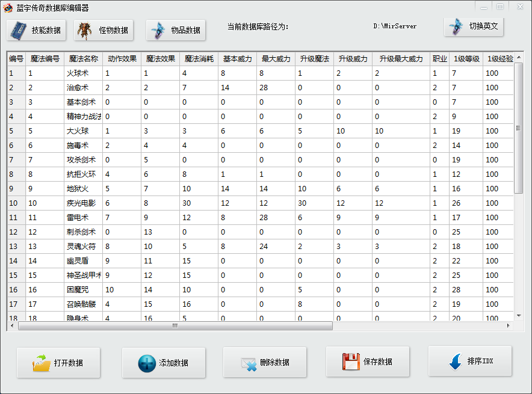Screen dimensions: 532x394
Task: Click the 基本威力 column header
Action: pyautogui.click(x=237, y=59)
